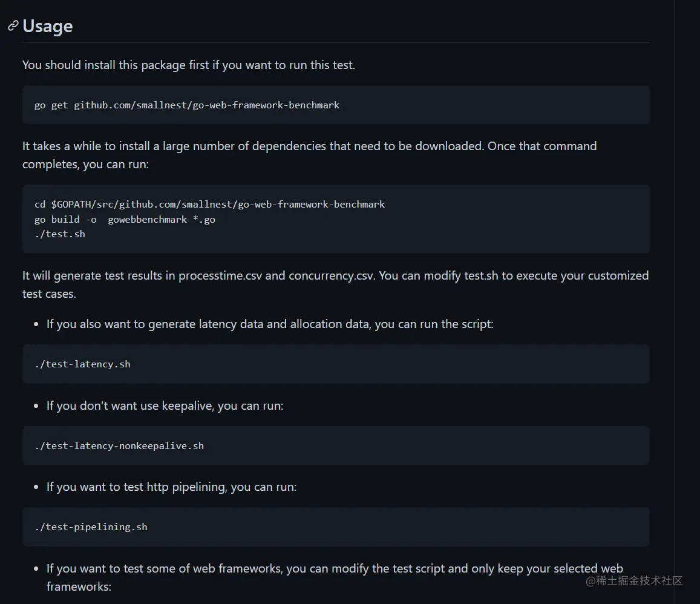Click the "customized test cases" sentence ending
Image resolution: width=700 pixels, height=604 pixels.
[x=49, y=294]
